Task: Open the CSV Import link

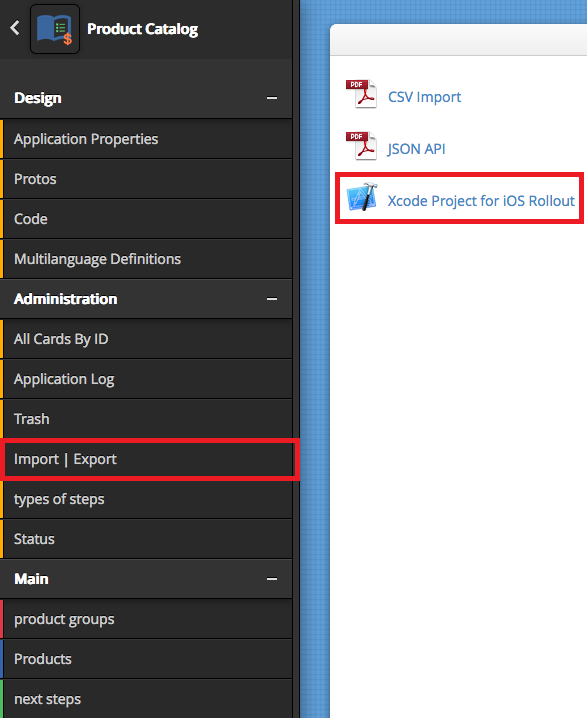Action: [x=424, y=97]
